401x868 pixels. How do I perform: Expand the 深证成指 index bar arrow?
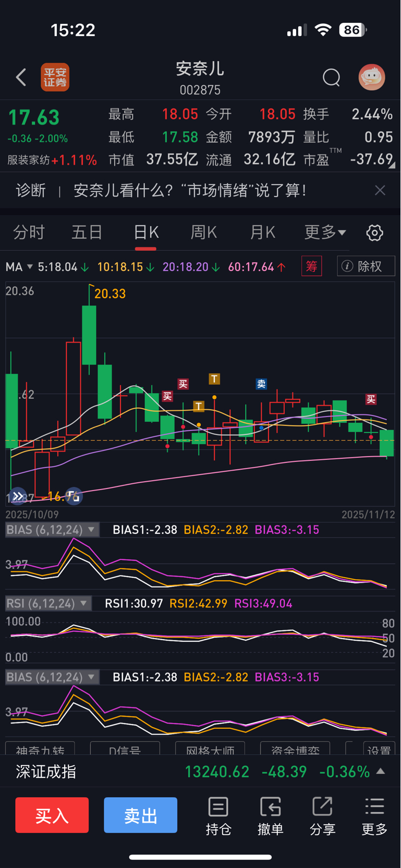coord(381,771)
